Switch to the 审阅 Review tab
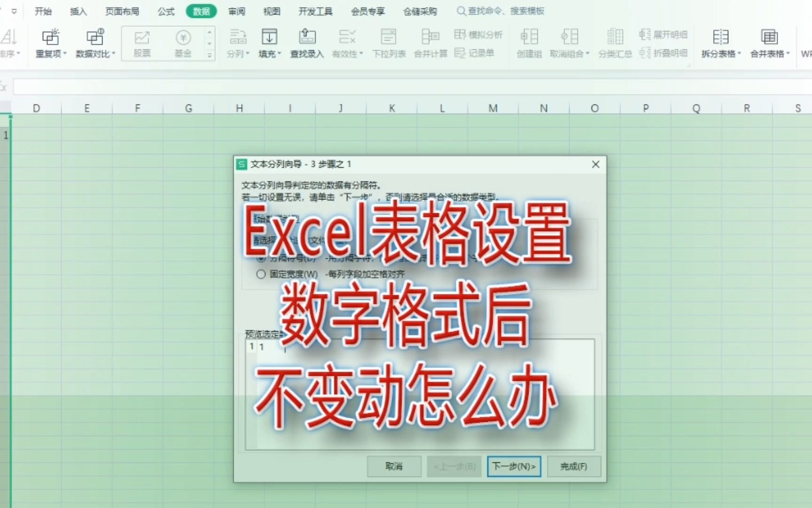 pyautogui.click(x=237, y=11)
